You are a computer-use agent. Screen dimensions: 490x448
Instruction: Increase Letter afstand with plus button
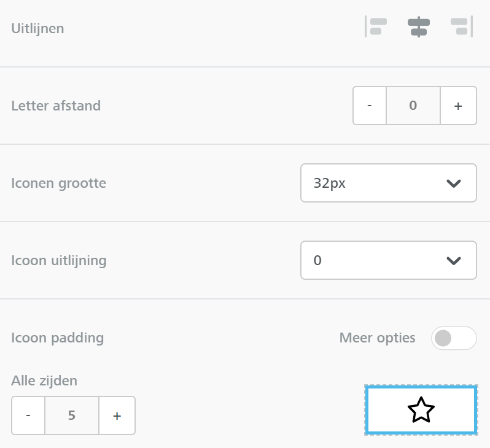click(x=458, y=106)
